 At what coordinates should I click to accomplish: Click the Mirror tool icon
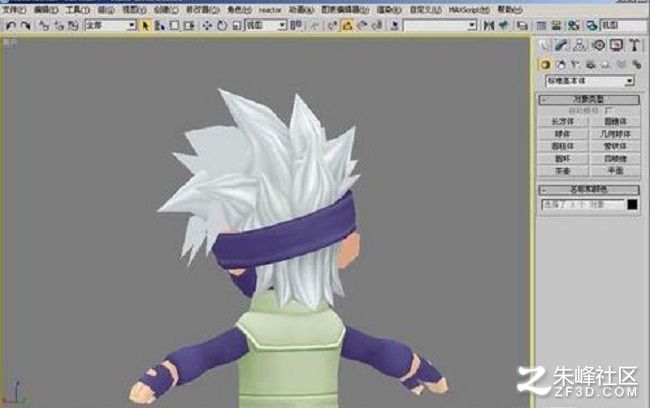[489, 26]
